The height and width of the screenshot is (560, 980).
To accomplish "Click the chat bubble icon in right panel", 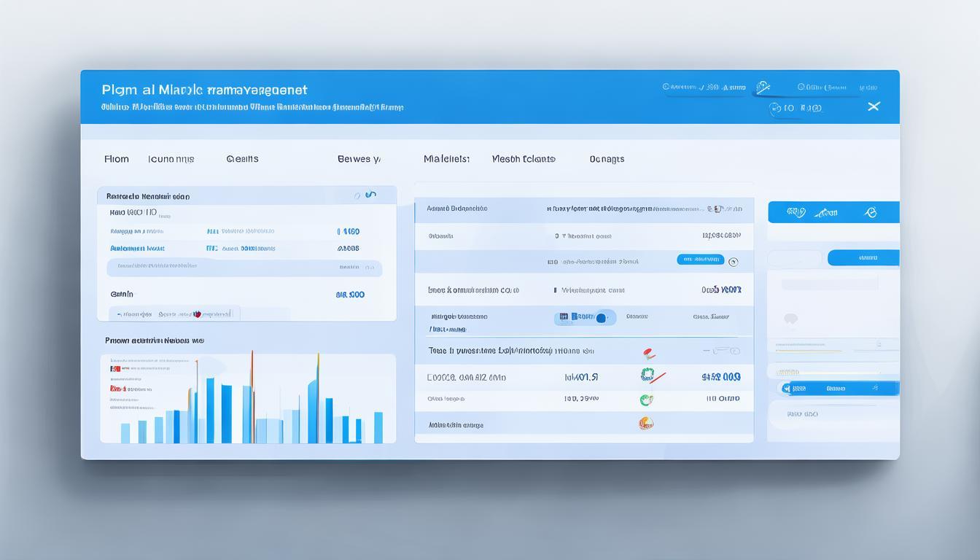I will (x=790, y=319).
